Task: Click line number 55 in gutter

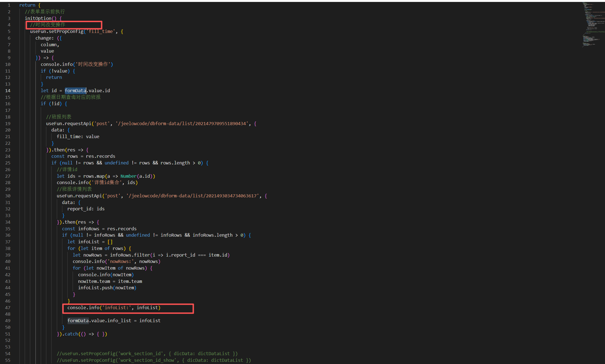Action: tap(8, 360)
